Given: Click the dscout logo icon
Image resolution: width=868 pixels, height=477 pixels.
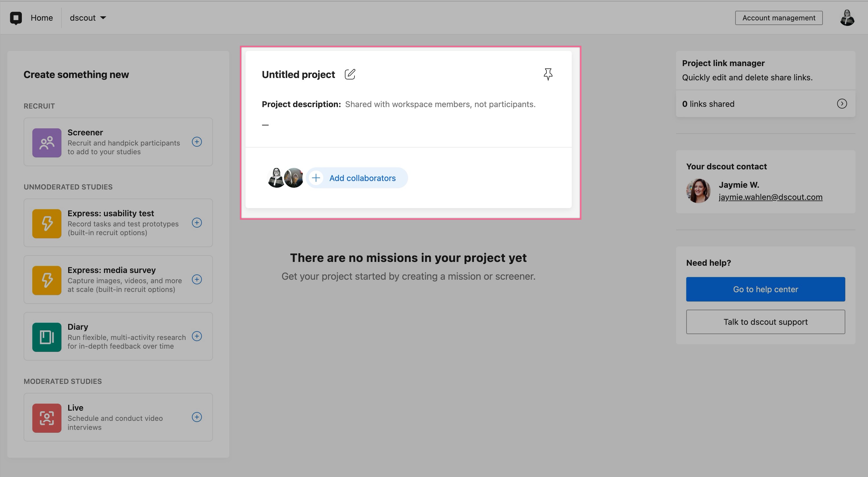Looking at the screenshot, I should (x=16, y=18).
